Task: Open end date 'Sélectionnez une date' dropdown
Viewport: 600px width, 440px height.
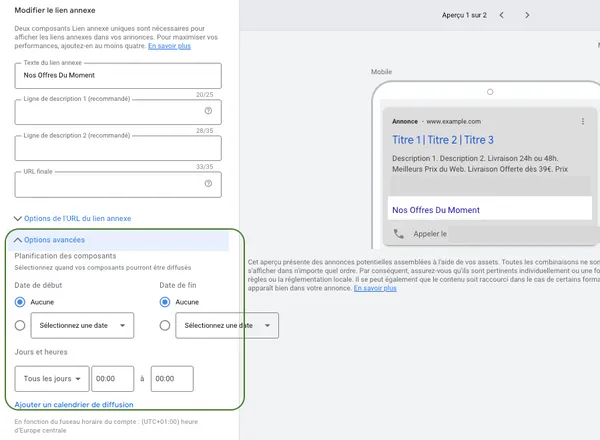Action: coord(227,326)
